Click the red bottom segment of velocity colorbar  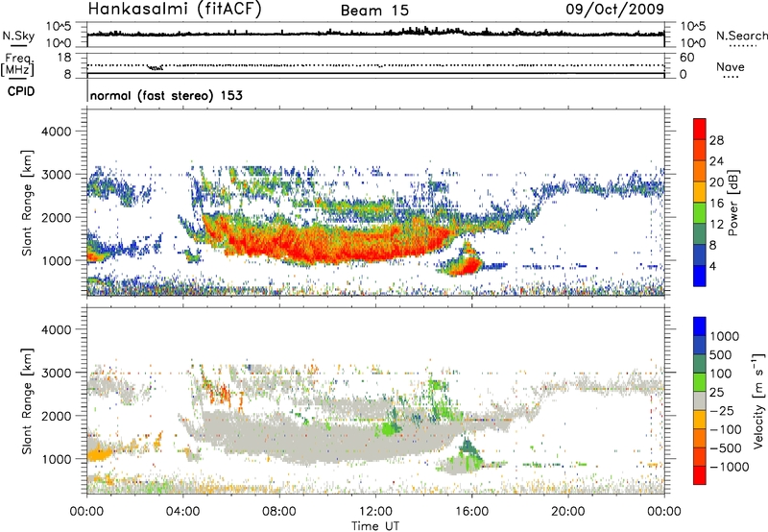(x=700, y=475)
